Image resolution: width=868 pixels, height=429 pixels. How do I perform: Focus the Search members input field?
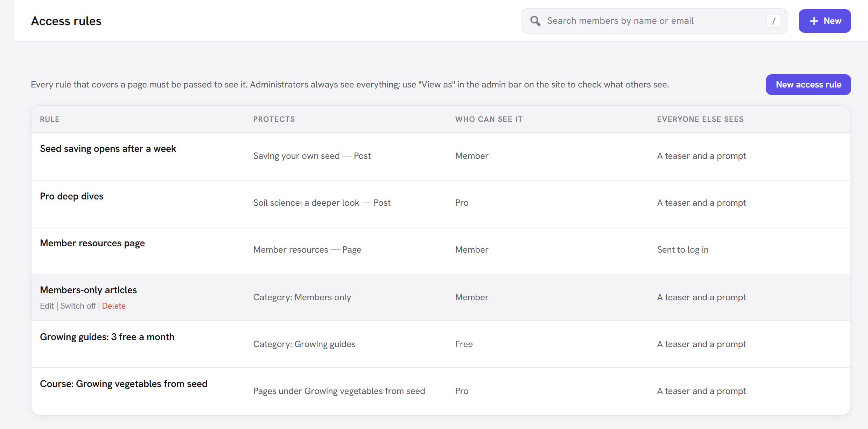(654, 21)
